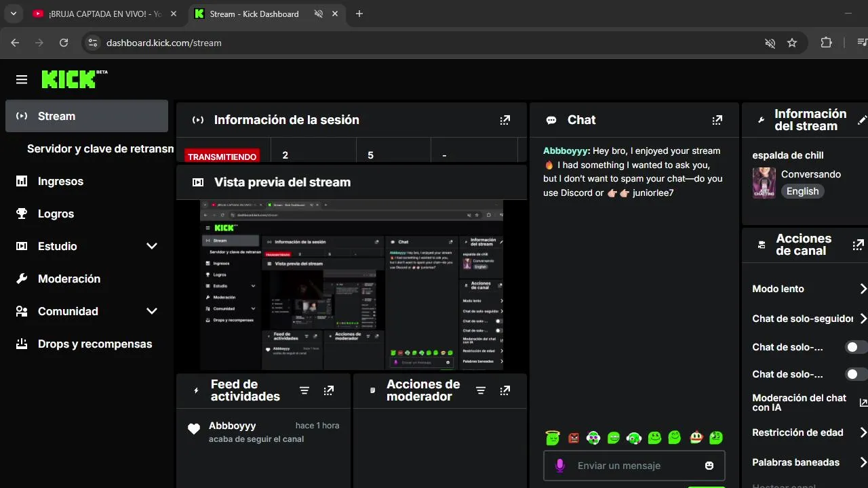Insert the last green emote in row

coord(716,438)
